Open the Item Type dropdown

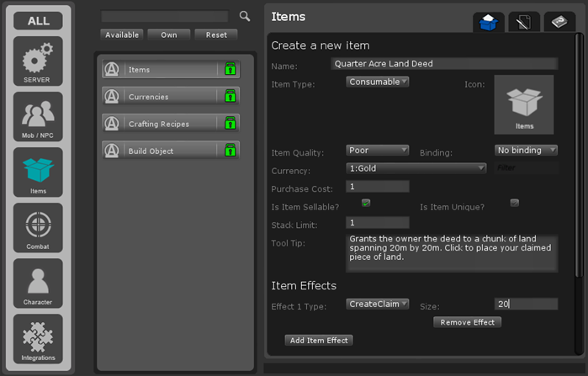pos(377,82)
